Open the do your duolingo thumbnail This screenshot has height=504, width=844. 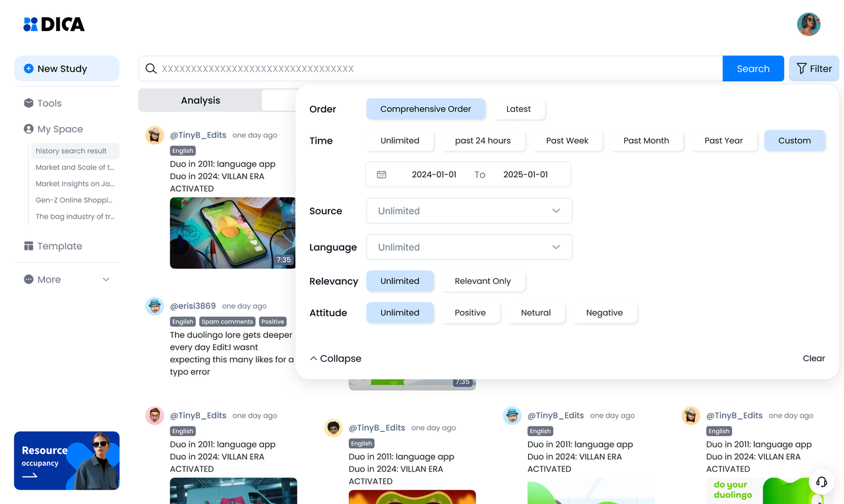(769, 491)
